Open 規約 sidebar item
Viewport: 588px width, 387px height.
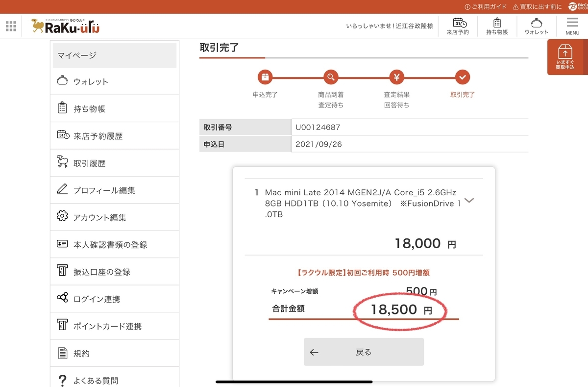coord(115,353)
